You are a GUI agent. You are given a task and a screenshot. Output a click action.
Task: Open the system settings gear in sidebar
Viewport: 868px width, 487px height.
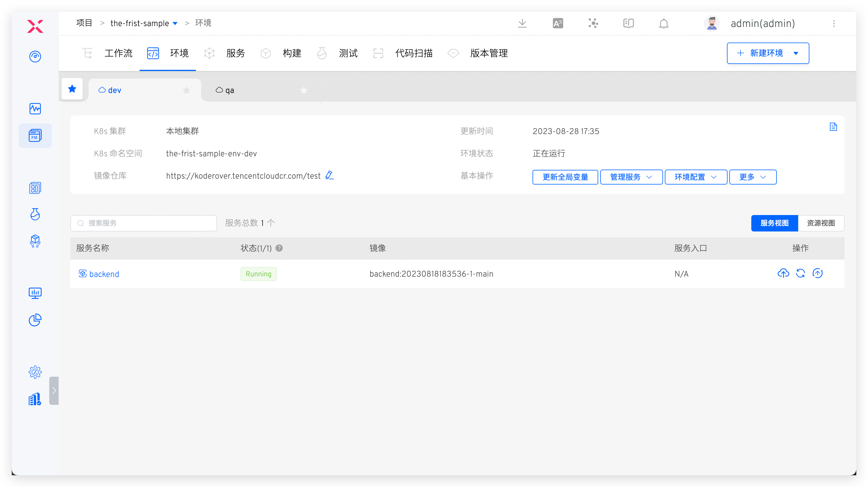[35, 372]
